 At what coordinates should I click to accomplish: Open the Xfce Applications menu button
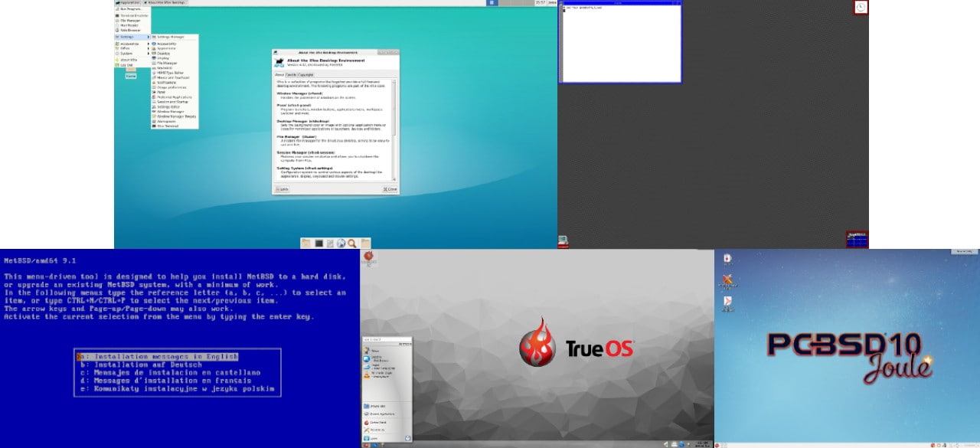(127, 2)
